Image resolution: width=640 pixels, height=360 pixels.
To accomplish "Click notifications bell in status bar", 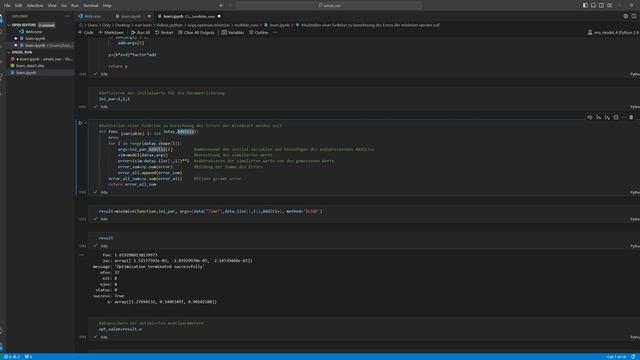I will pos(633,357).
